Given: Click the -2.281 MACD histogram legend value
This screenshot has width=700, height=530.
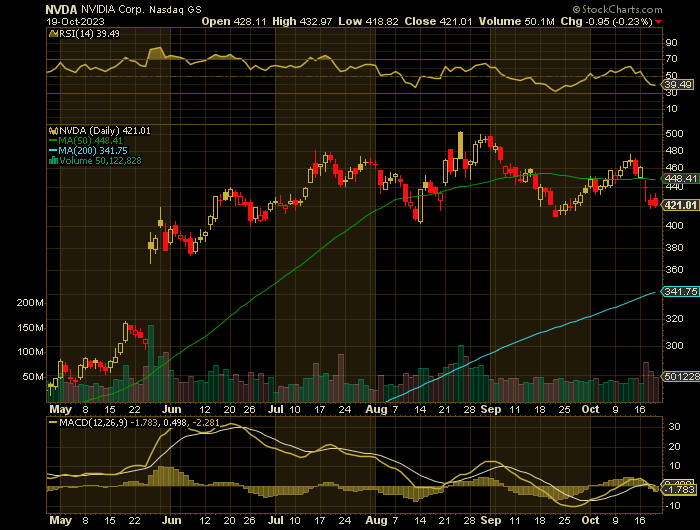Looking at the screenshot, I should pyautogui.click(x=206, y=422).
